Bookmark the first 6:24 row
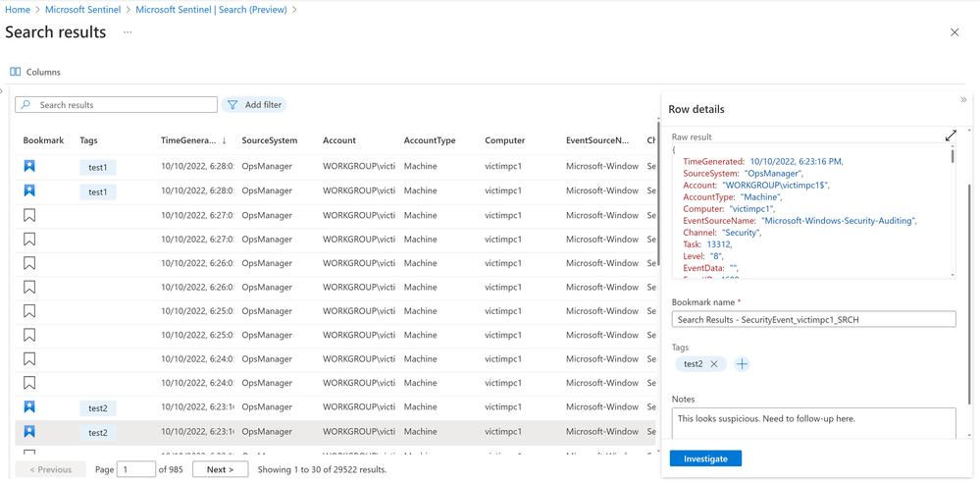The image size is (980, 485). coord(29,359)
